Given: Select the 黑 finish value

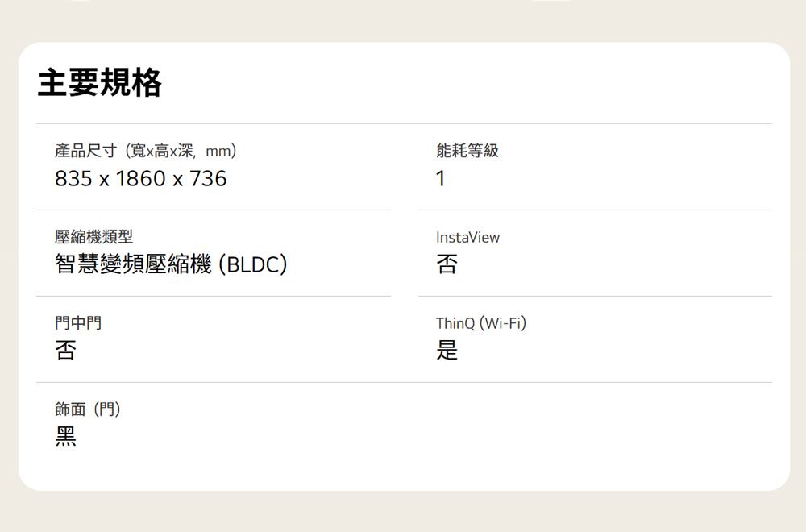Looking at the screenshot, I should [x=66, y=437].
